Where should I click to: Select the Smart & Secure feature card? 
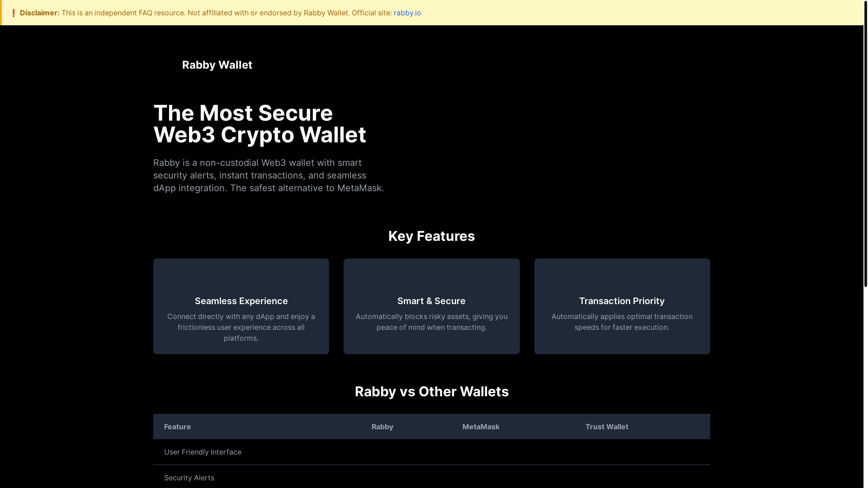click(x=431, y=306)
